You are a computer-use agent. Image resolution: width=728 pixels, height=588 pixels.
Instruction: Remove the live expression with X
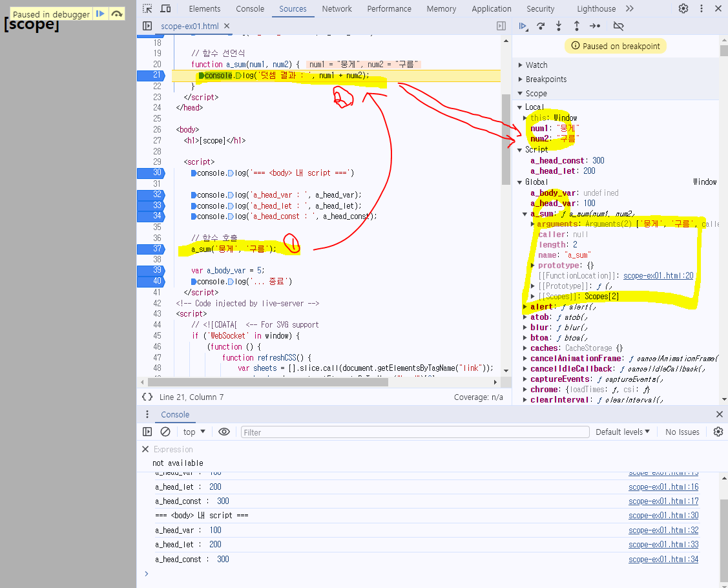[145, 449]
